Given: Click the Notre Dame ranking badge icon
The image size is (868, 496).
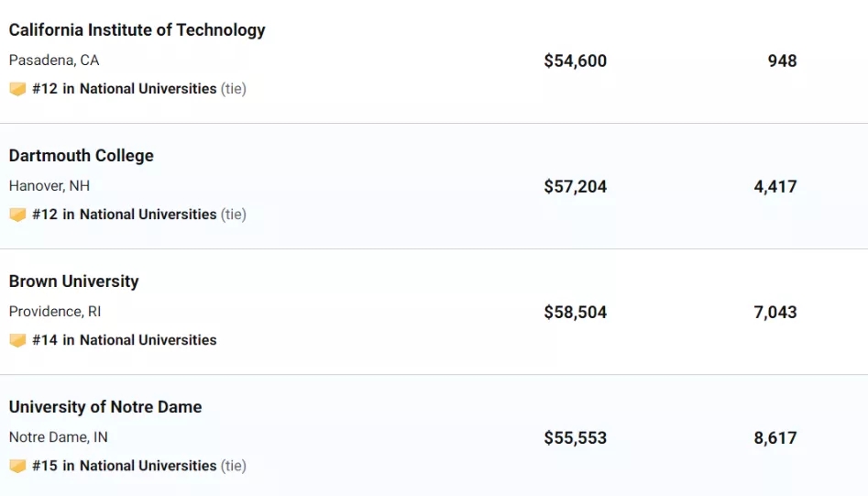Looking at the screenshot, I should tap(17, 466).
